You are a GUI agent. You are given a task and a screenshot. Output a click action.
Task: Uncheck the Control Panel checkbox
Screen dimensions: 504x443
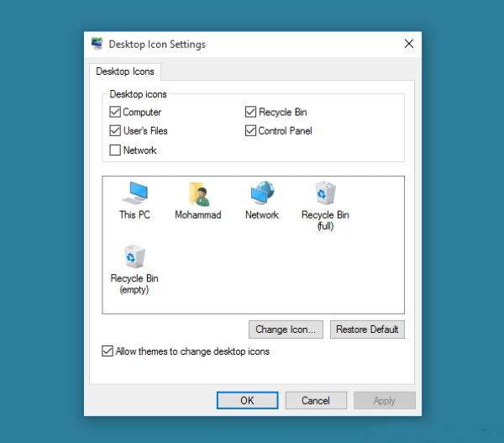[250, 130]
